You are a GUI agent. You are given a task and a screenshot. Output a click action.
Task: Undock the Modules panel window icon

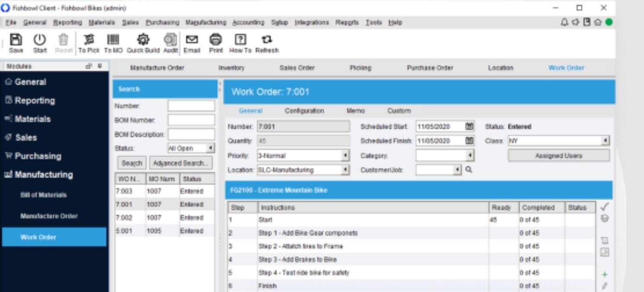tap(89, 66)
